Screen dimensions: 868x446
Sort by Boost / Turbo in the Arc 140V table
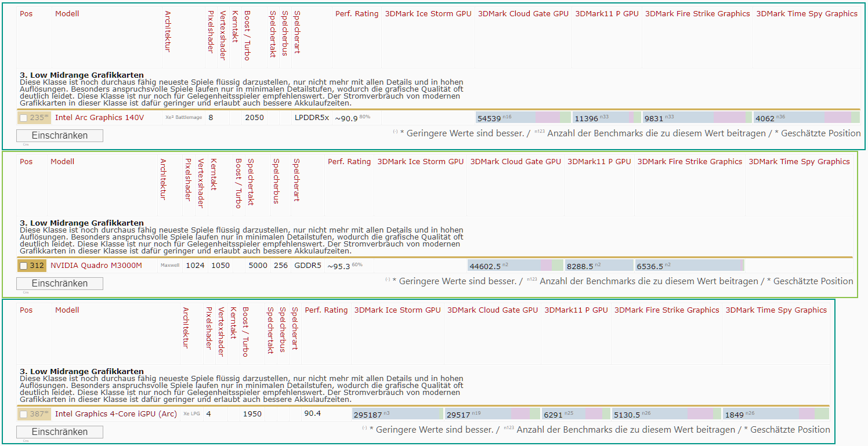point(247,35)
